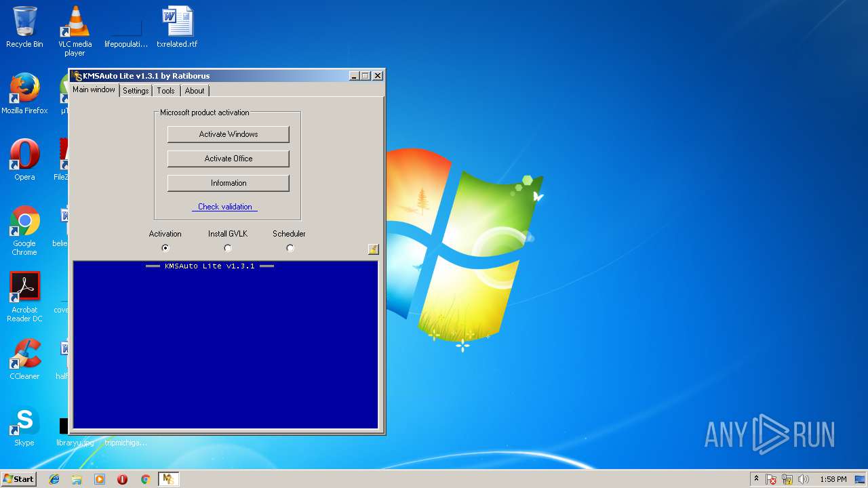Select the Activation radio button
The image size is (868, 488).
tap(165, 248)
